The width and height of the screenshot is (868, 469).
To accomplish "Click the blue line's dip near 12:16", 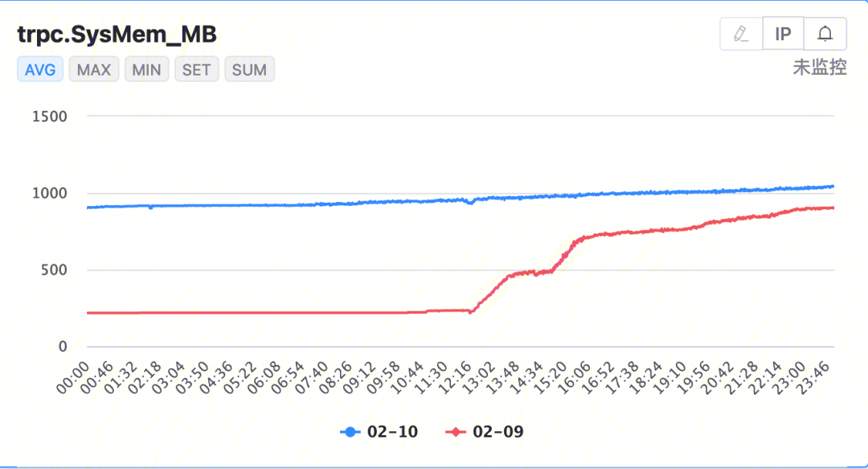I will tap(470, 203).
